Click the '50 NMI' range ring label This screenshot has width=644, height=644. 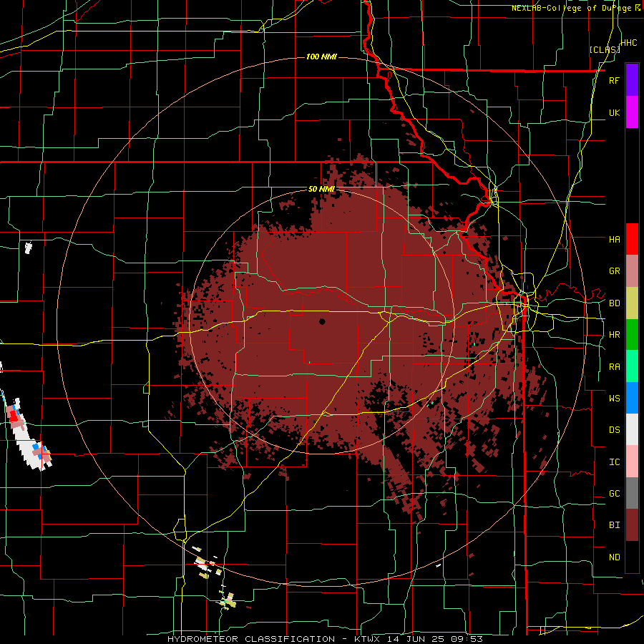tap(321, 189)
